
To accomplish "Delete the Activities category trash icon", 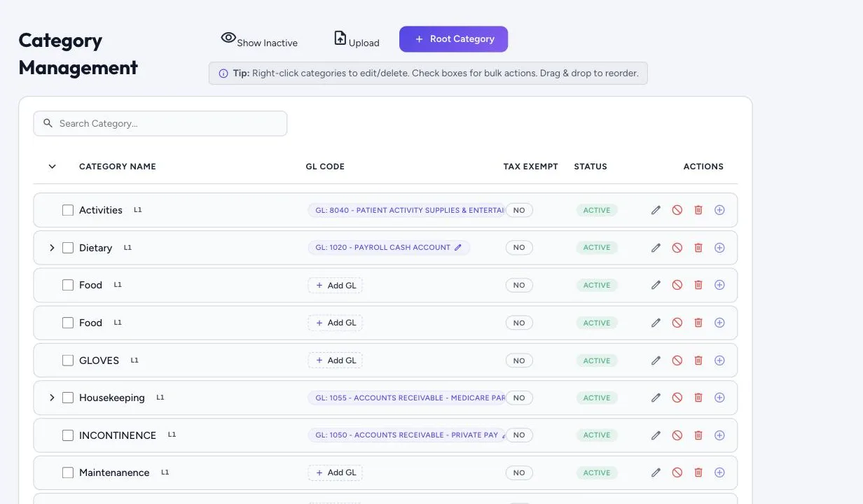I will pos(698,210).
